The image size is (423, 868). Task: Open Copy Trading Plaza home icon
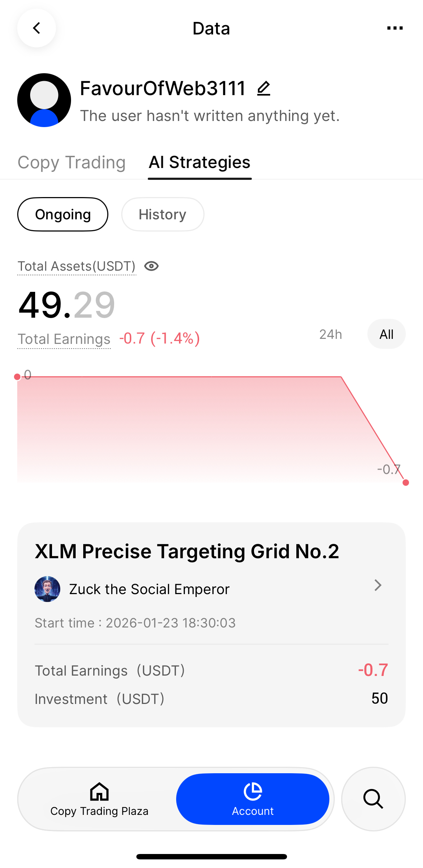[x=99, y=791]
